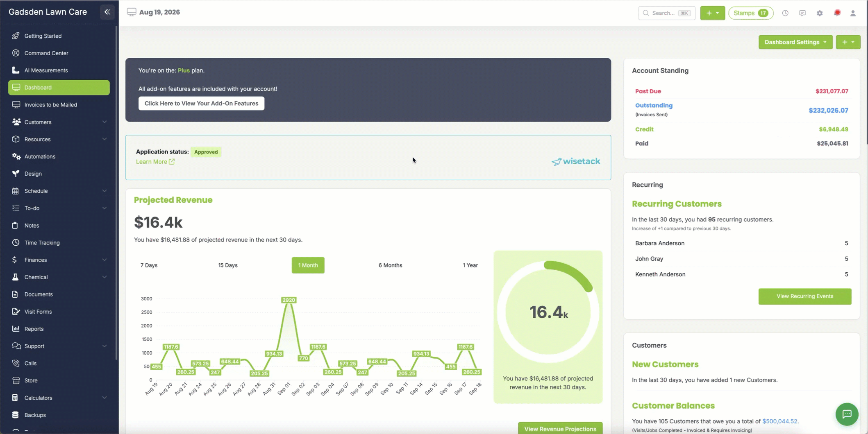Open the live chat bubble widget
This screenshot has width=868, height=434.
click(847, 414)
